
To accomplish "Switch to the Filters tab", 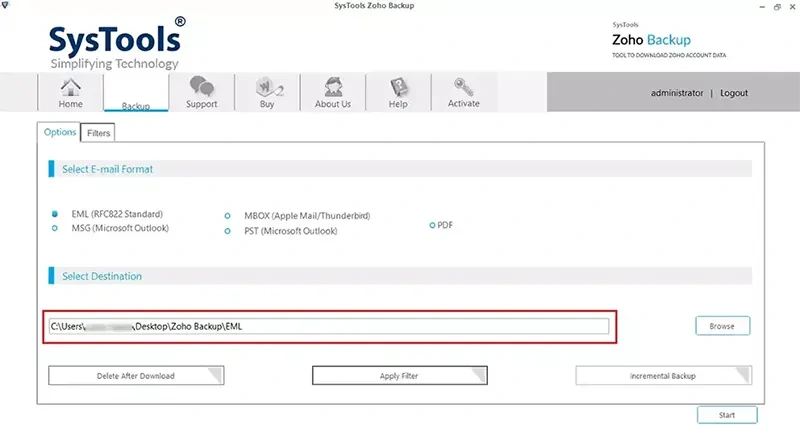I will tap(98, 133).
